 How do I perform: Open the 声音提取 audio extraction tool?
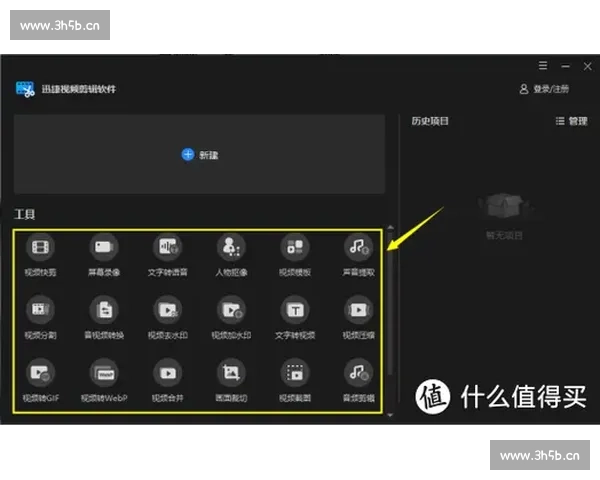359,255
